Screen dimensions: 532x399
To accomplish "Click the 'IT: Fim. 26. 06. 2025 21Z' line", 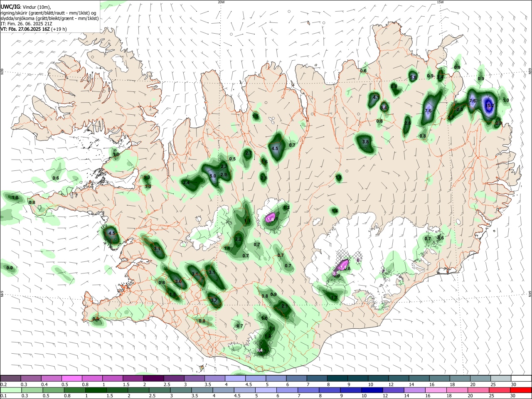I will click(26, 24).
